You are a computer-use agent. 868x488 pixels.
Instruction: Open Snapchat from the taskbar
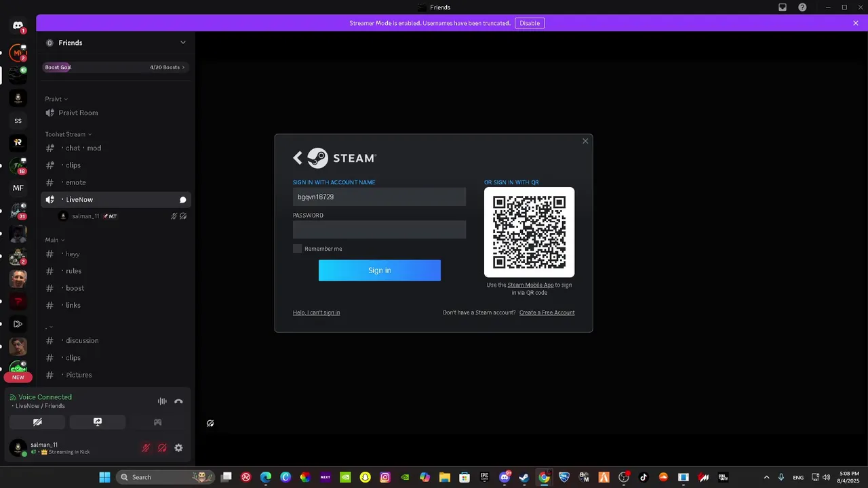(365, 477)
